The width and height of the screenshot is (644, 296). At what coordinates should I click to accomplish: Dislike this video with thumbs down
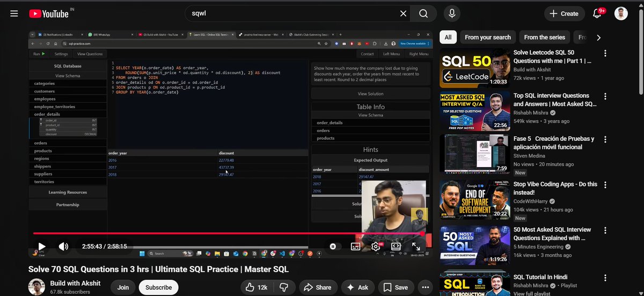tap(284, 287)
